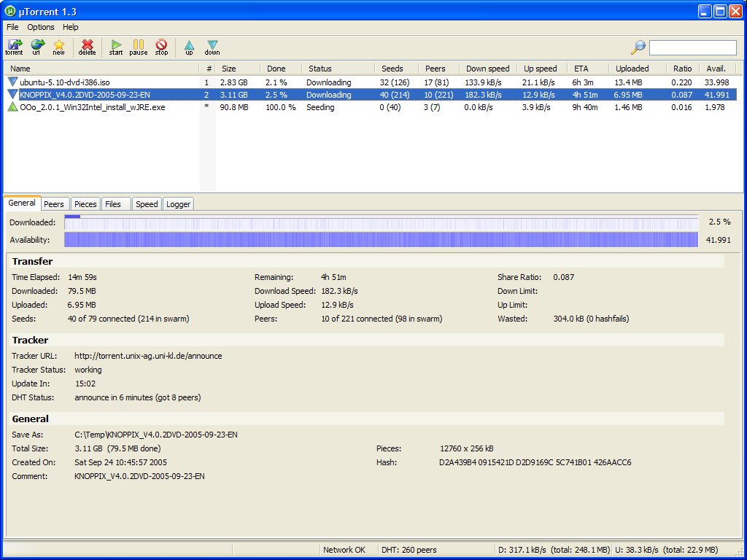Click the µTorrent title bar logo icon

9,11
